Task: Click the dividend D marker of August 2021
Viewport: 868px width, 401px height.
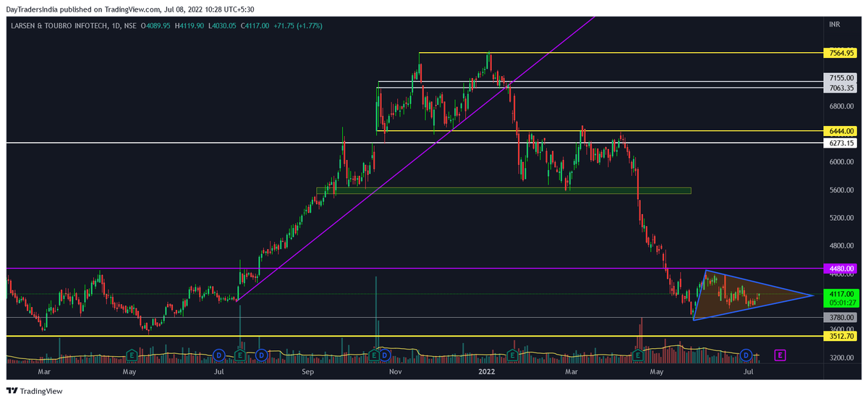Action: 261,355
